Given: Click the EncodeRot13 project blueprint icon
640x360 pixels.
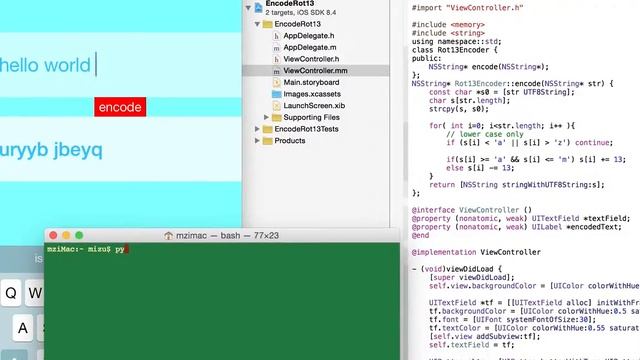Looking at the screenshot, I should point(258,7).
